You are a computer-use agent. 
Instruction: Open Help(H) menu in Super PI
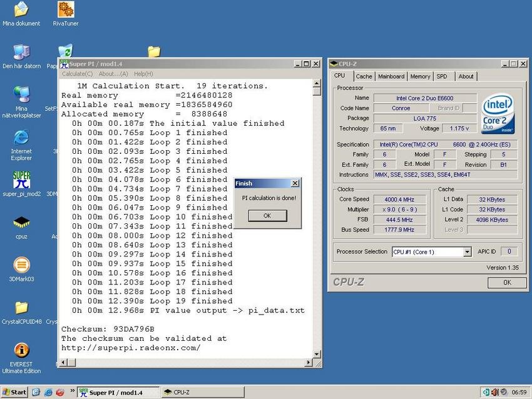click(x=143, y=74)
